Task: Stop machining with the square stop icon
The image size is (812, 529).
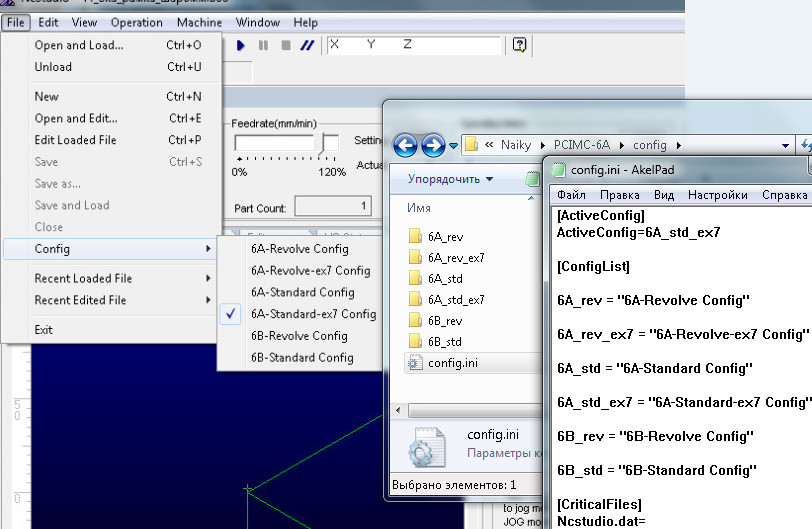Action: [285, 46]
